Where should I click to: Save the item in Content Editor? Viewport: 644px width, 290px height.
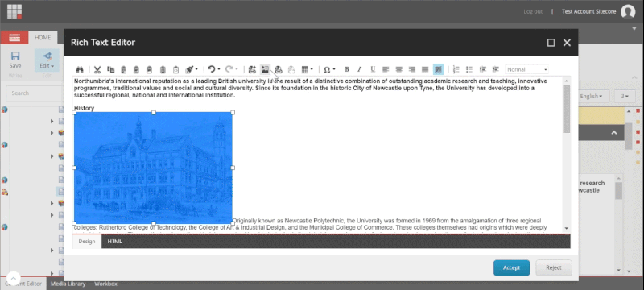[x=15, y=60]
